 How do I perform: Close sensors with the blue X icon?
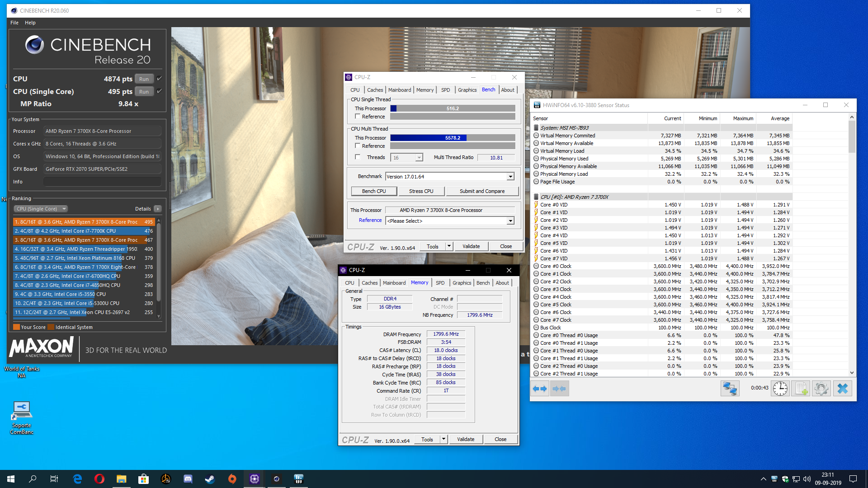tap(842, 389)
